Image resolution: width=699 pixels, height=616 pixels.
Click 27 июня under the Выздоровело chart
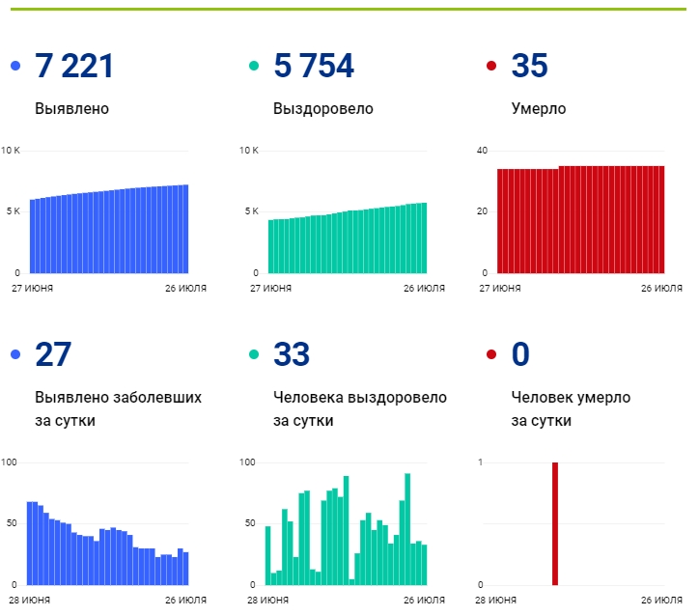[270, 289]
